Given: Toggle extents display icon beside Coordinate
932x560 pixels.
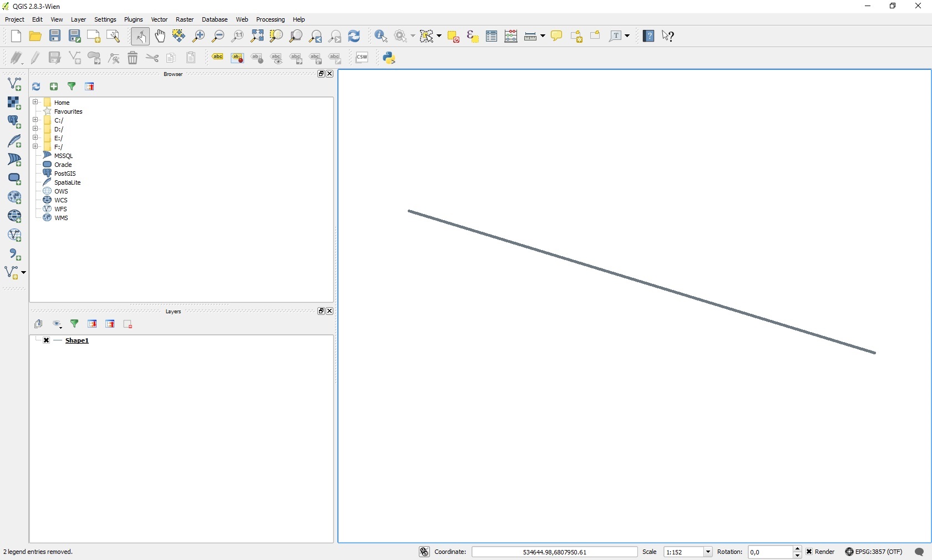Looking at the screenshot, I should point(424,552).
